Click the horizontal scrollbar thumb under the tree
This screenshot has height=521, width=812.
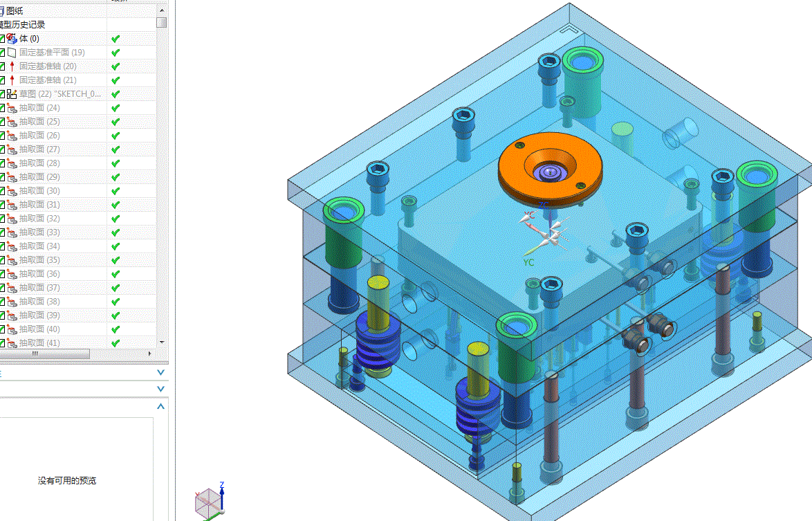pos(44,354)
